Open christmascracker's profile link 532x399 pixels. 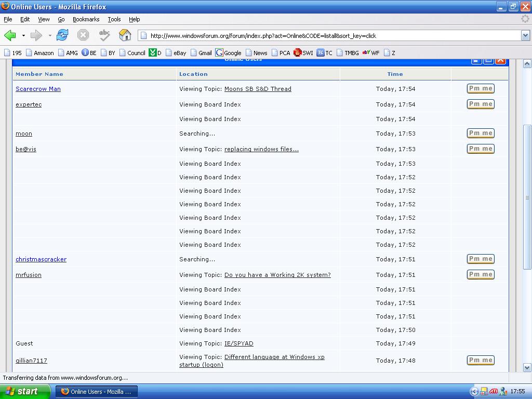point(41,259)
